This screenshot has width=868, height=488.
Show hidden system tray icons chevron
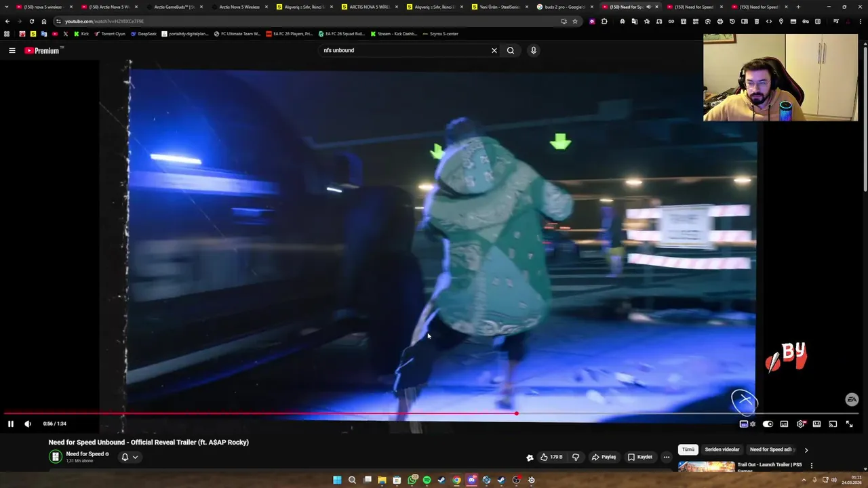(804, 480)
